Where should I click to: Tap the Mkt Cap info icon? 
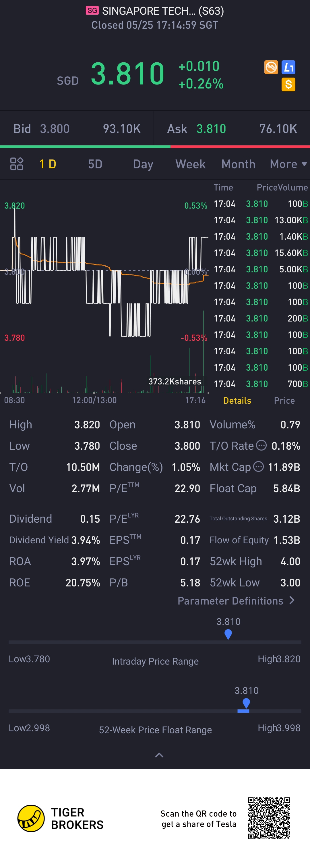click(258, 467)
